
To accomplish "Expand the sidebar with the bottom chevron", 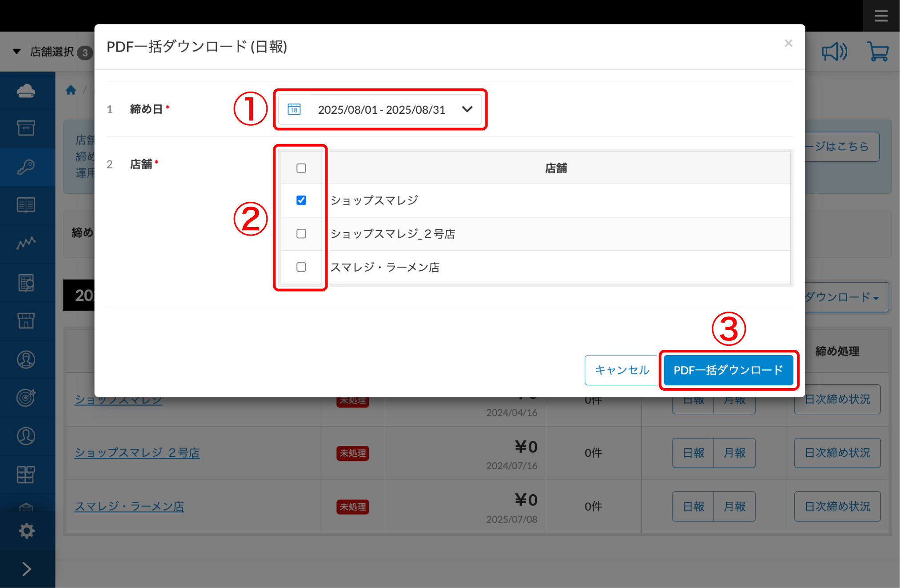I will coord(27,569).
